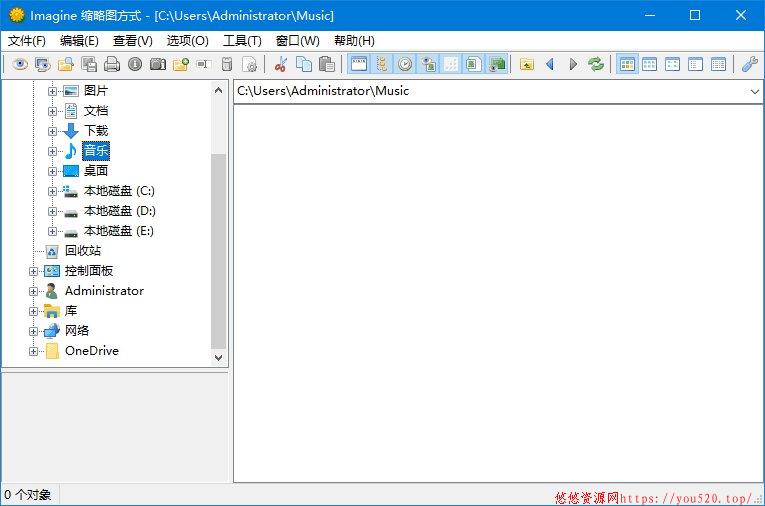Image resolution: width=765 pixels, height=506 pixels.
Task: Click the camera capture icon
Action: pos(158,64)
